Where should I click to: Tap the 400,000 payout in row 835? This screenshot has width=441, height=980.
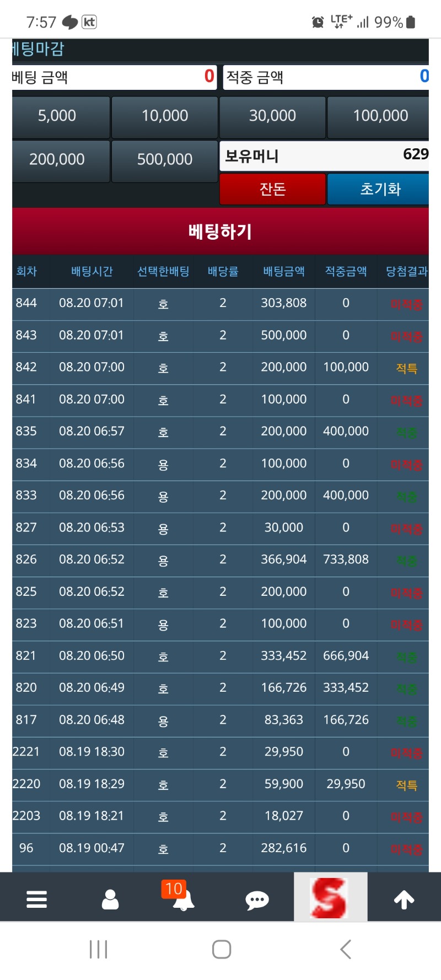(x=346, y=431)
